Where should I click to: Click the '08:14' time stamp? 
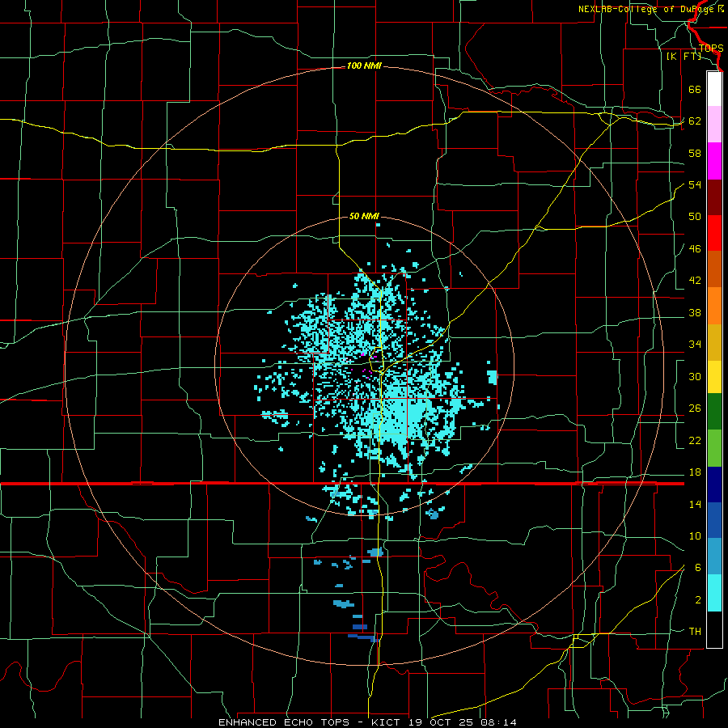499,722
